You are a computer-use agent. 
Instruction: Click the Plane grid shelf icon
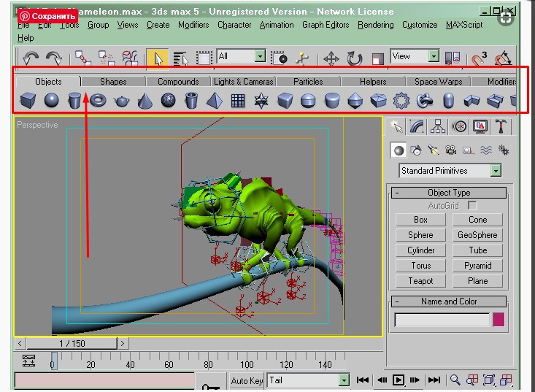[238, 101]
